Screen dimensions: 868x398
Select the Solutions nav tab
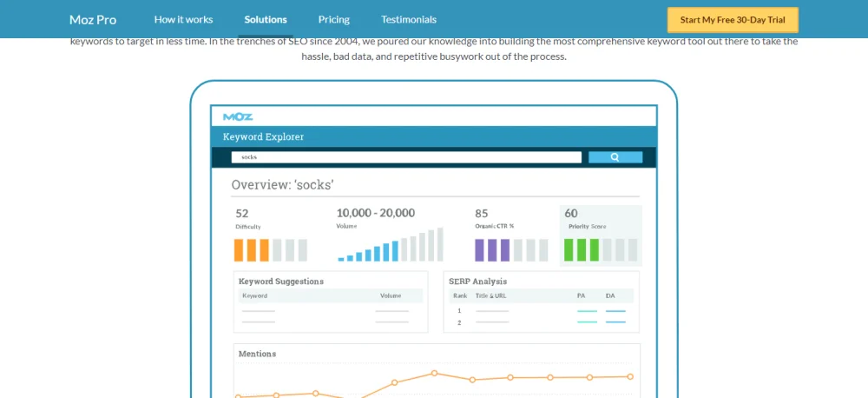pos(266,19)
